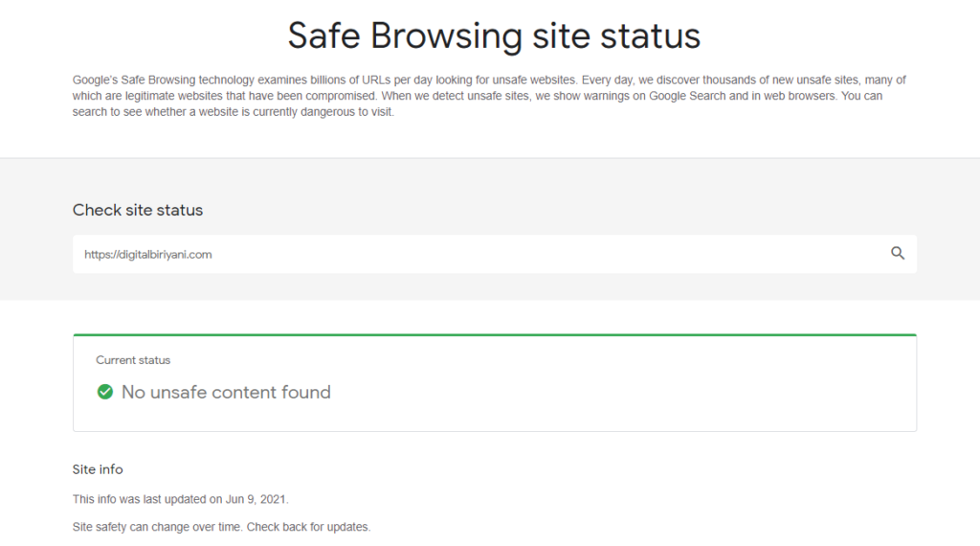Click blank space right of URL text
Screen dimensions: 980x546
pyautogui.click(x=550, y=254)
